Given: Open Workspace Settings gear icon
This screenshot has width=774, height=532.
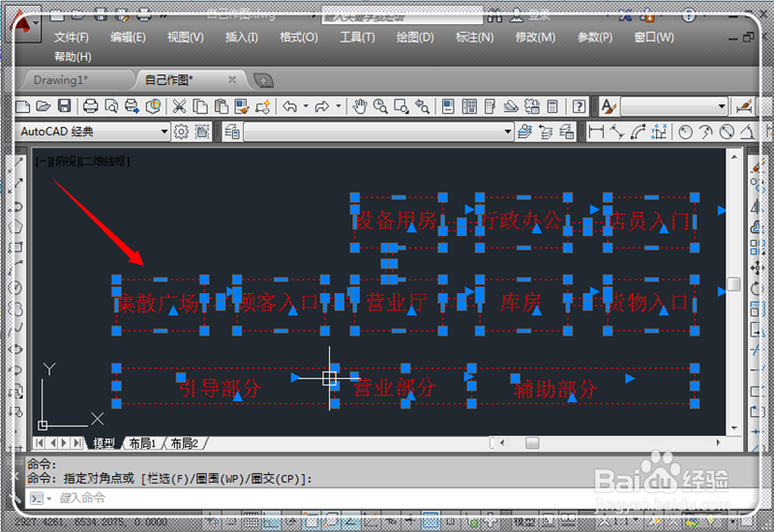Looking at the screenshot, I should pyautogui.click(x=181, y=132).
